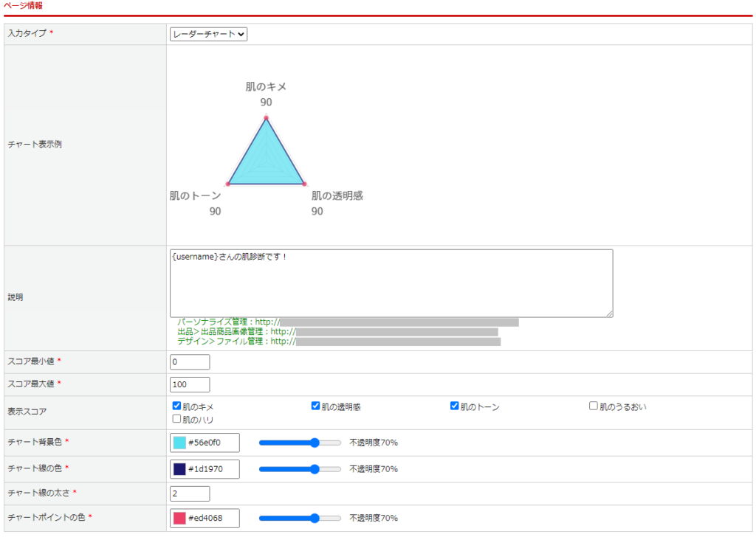Enable the 肌のうるおい checkbox
The image size is (756, 537).
(x=594, y=406)
